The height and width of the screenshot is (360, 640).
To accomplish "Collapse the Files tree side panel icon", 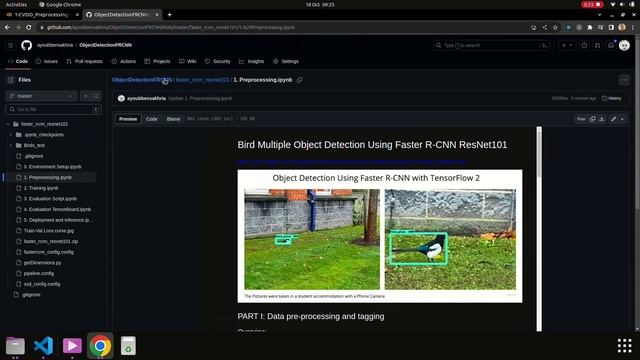I will click(11, 80).
